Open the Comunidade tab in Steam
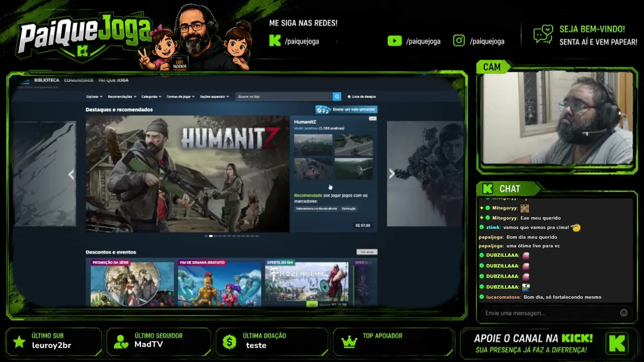Image resolution: width=644 pixels, height=362 pixels. pos(79,80)
